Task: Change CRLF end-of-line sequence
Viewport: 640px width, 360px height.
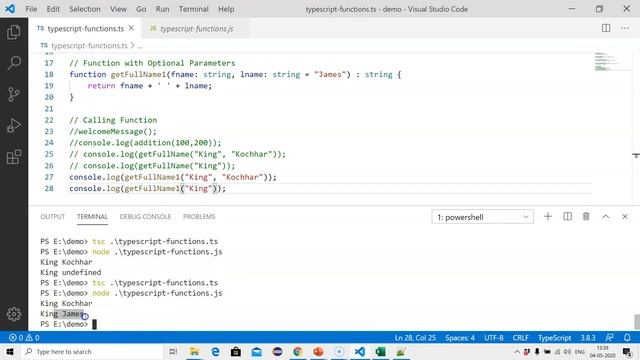Action: [520, 338]
